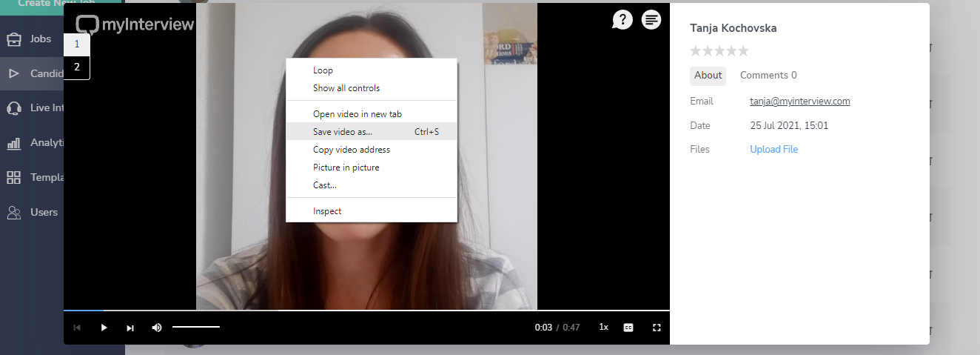Open the 1x playback speed selector
Viewport: 980px width, 355px height.
(x=603, y=328)
